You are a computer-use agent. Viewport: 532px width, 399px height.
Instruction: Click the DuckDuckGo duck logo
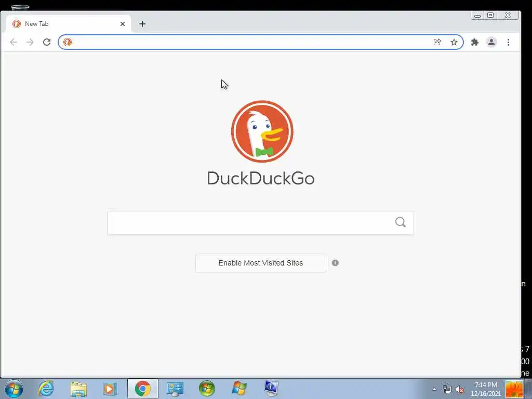coord(262,131)
